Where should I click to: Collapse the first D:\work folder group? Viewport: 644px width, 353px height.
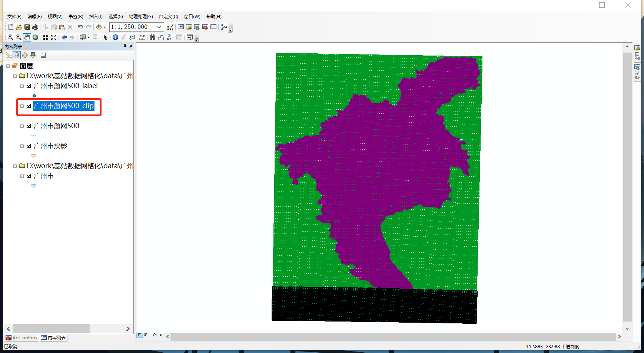click(15, 76)
